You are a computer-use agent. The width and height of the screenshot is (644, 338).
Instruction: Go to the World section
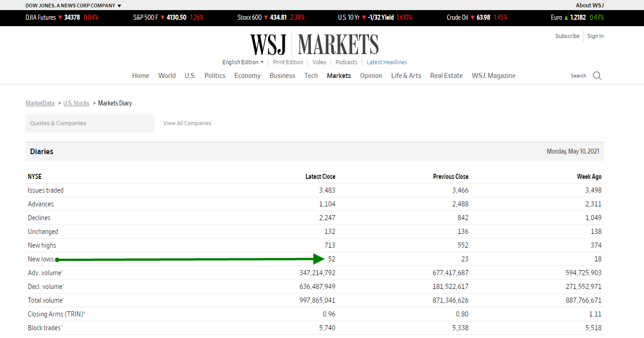(x=167, y=76)
